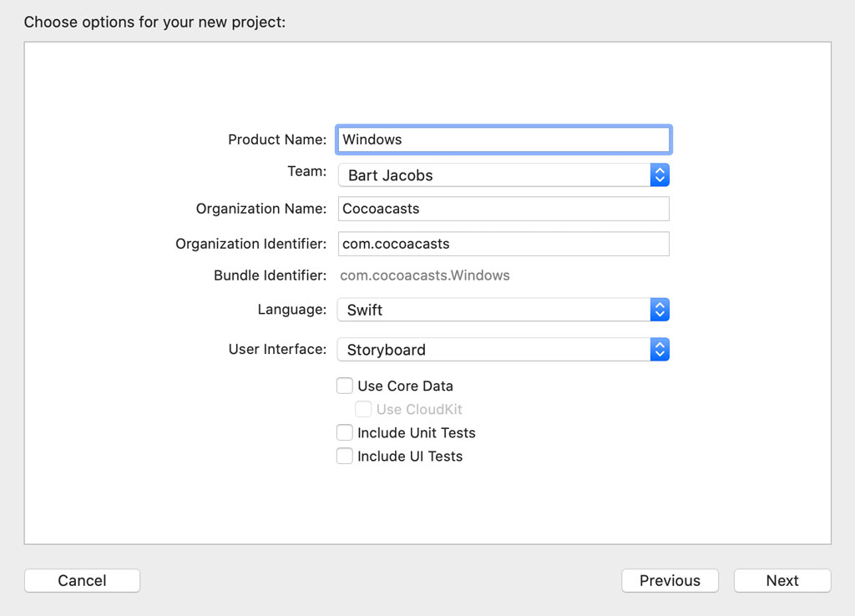Viewport: 855px width, 616px height.
Task: Click the Team dropdown's blue chevron icon
Action: pyautogui.click(x=659, y=175)
